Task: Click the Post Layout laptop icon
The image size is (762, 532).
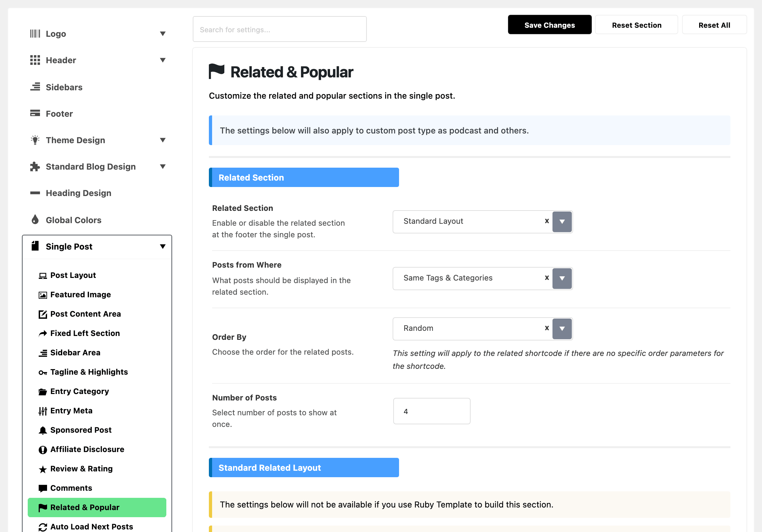Action: 43,276
